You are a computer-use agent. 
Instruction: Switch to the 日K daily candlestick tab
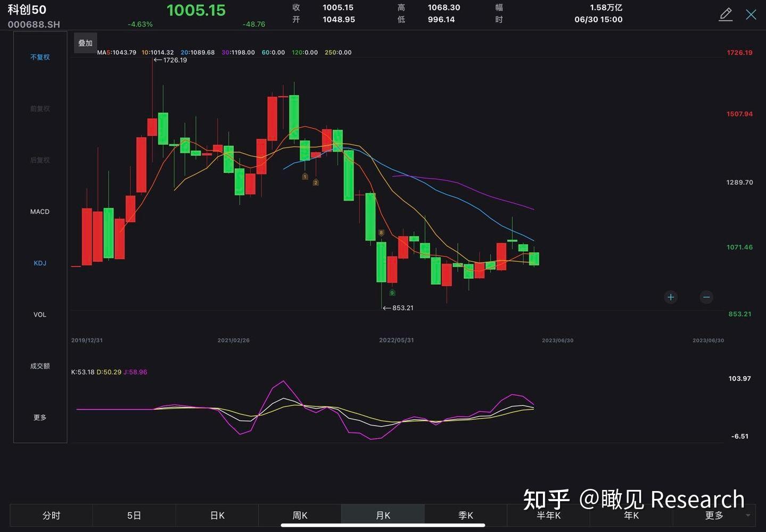[217, 515]
